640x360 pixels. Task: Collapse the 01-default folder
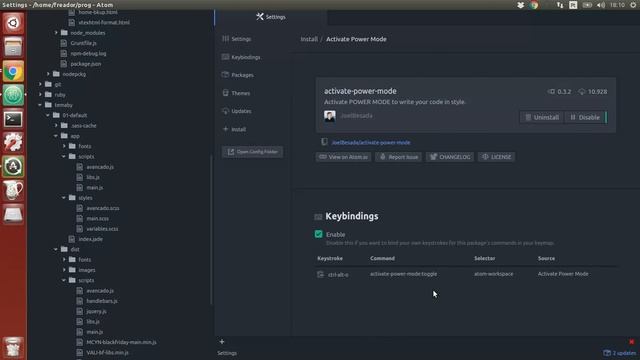[x=48, y=116]
